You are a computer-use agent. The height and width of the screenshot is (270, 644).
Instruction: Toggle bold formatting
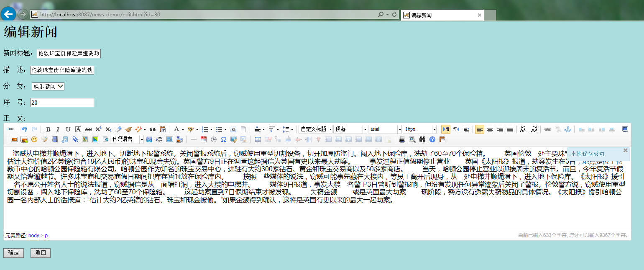[48, 129]
